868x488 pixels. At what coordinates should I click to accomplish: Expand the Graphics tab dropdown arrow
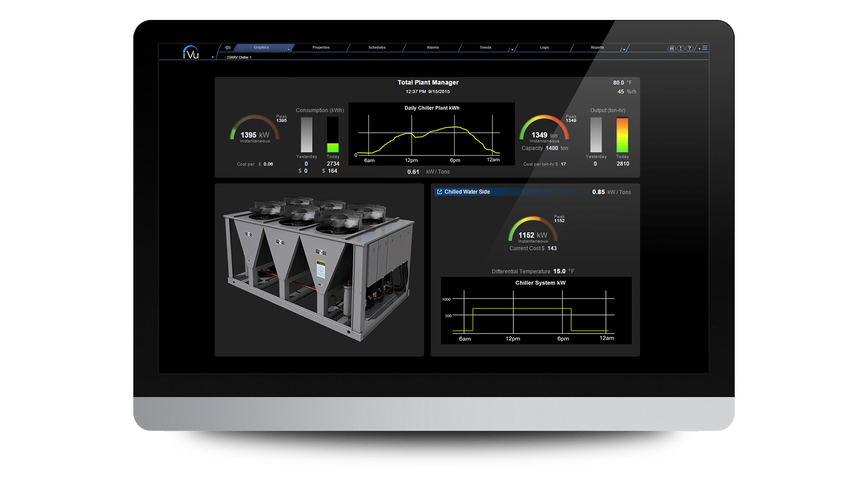[289, 50]
